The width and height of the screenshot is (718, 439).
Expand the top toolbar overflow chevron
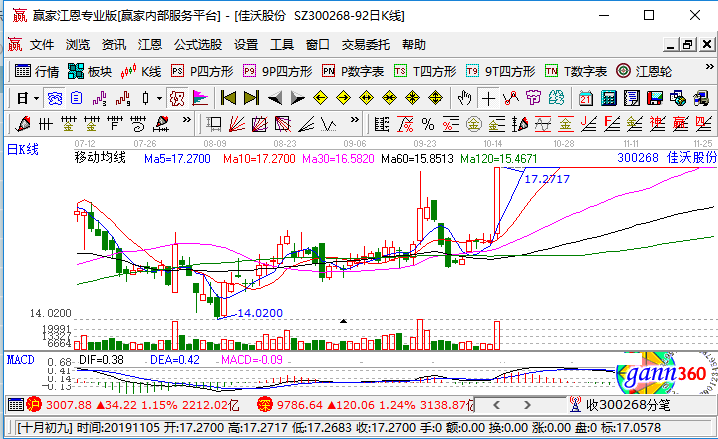pos(709,67)
